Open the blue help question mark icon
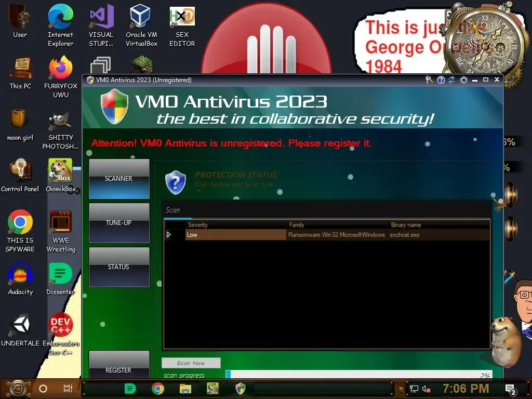 pos(441,79)
